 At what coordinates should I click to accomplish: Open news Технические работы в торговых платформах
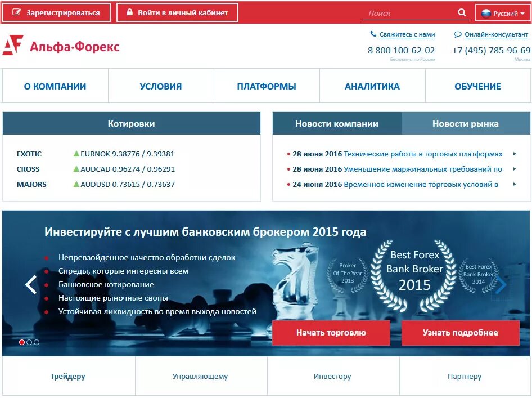(x=423, y=154)
